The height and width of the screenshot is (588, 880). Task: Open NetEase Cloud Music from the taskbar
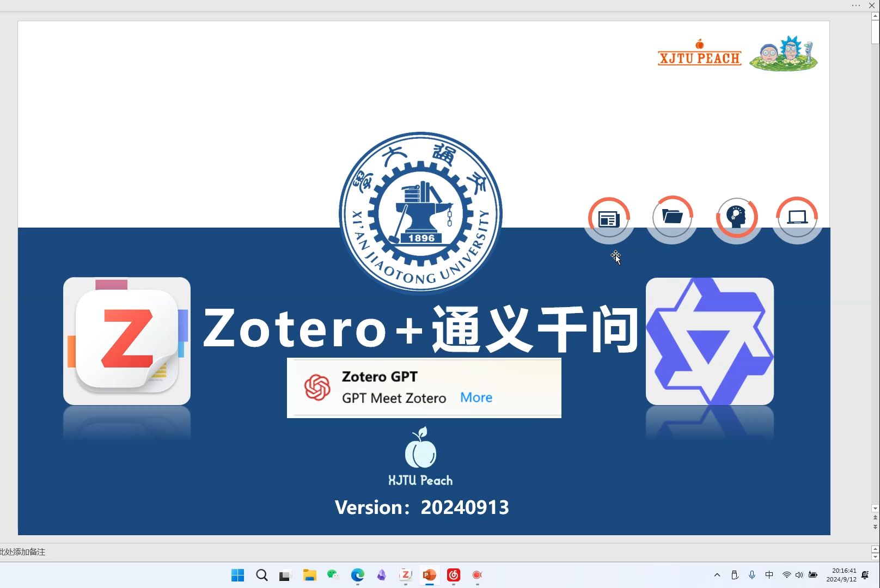click(x=454, y=575)
